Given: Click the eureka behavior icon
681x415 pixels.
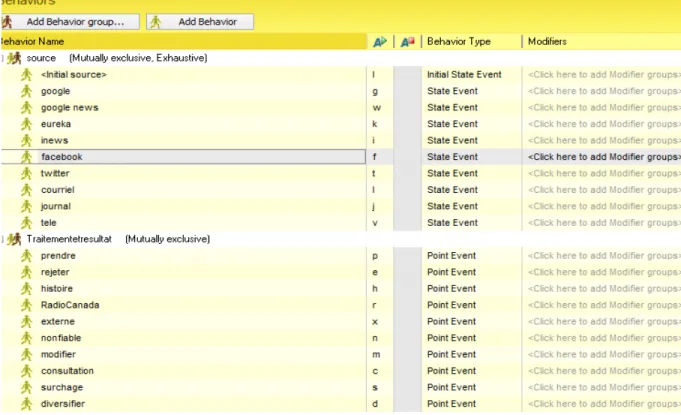Looking at the screenshot, I should click(x=26, y=124).
